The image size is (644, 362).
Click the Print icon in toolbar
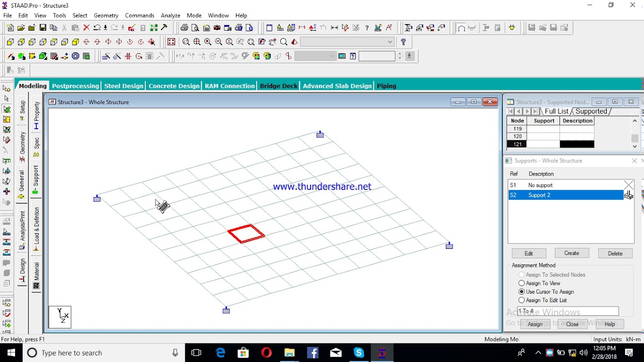click(x=184, y=28)
